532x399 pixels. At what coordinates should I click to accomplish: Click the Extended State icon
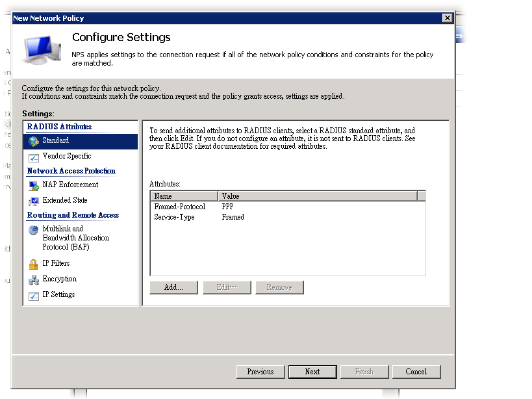point(34,201)
